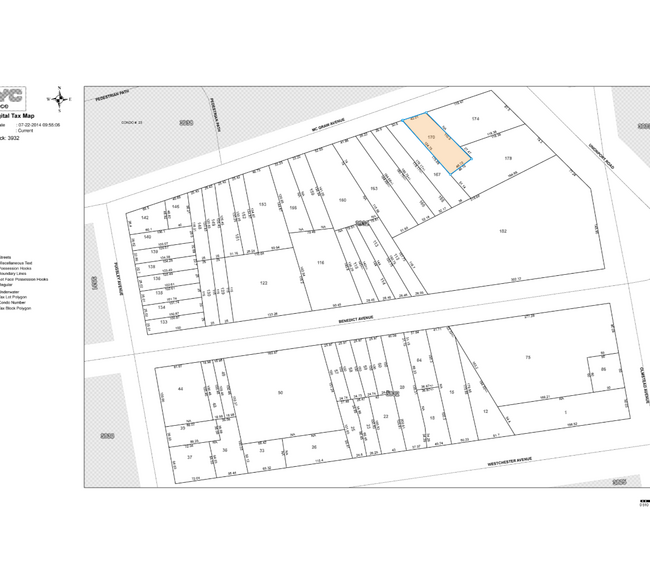This screenshot has width=650, height=574.
Task: Click the compass rose north arrow icon
Action: click(x=60, y=98)
